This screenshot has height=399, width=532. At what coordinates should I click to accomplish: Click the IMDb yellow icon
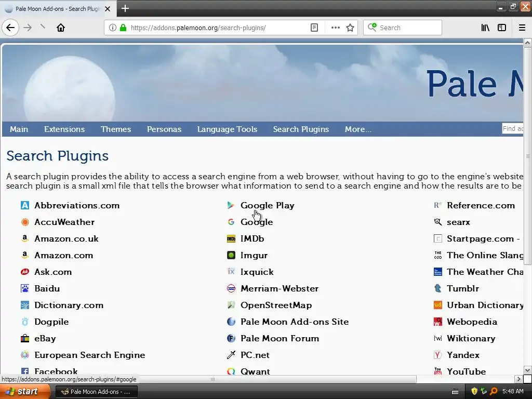point(231,238)
